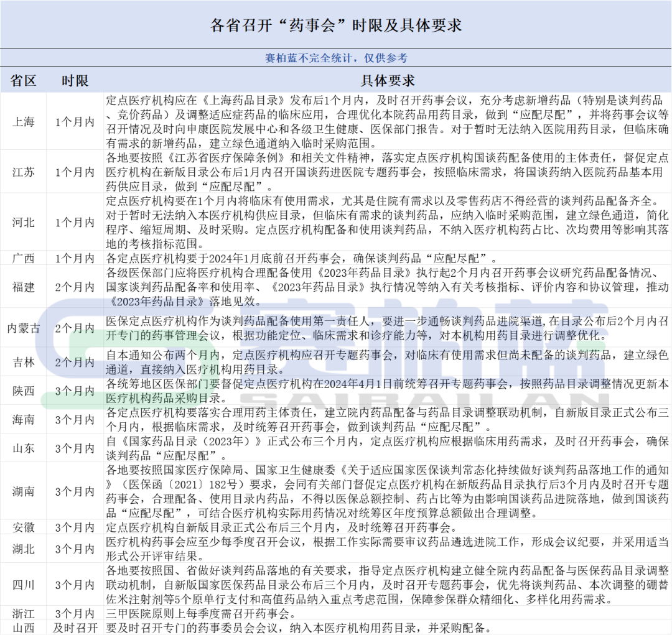This screenshot has height=635, width=672.
Task: Click the 海南 province cell
Action: click(24, 419)
